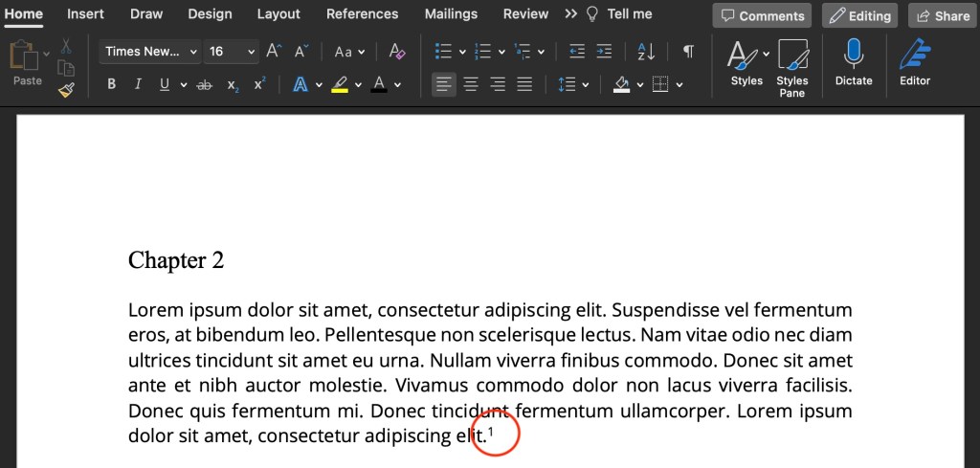Click the Styles Pane icon
This screenshot has width=980, height=468.
click(792, 56)
